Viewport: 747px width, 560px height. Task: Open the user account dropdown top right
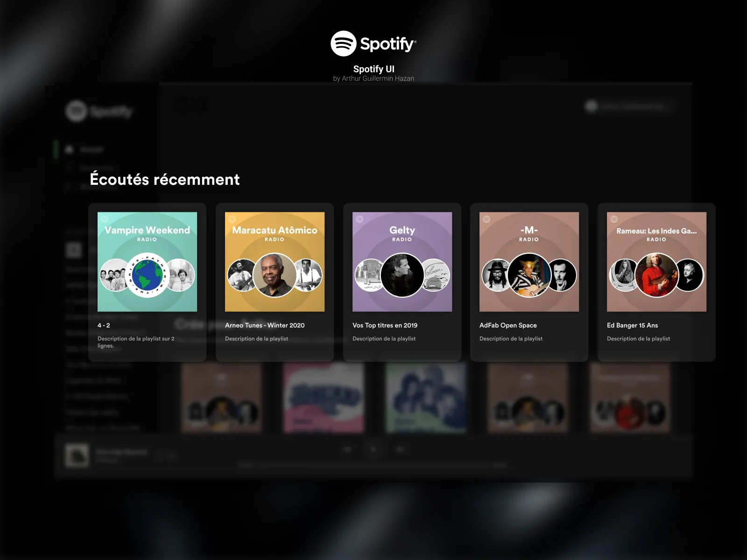630,106
